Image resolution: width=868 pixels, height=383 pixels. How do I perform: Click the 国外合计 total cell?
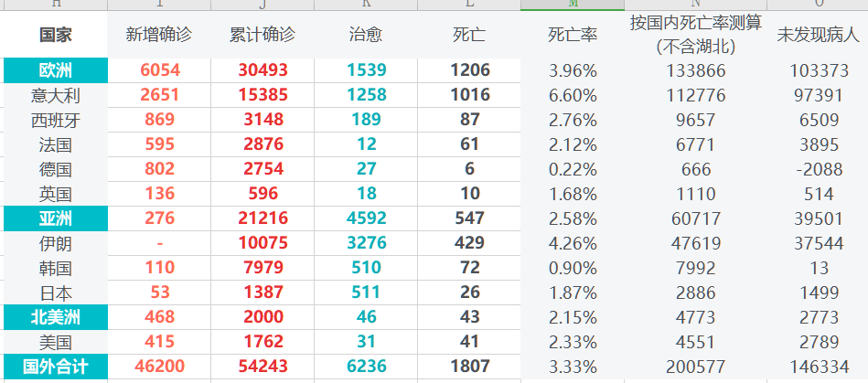tap(56, 367)
